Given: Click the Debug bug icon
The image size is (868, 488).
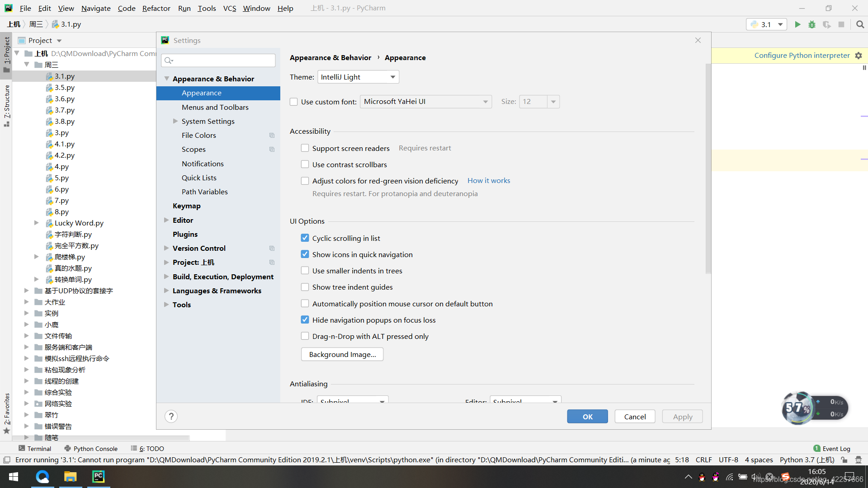Looking at the screenshot, I should click(x=812, y=24).
